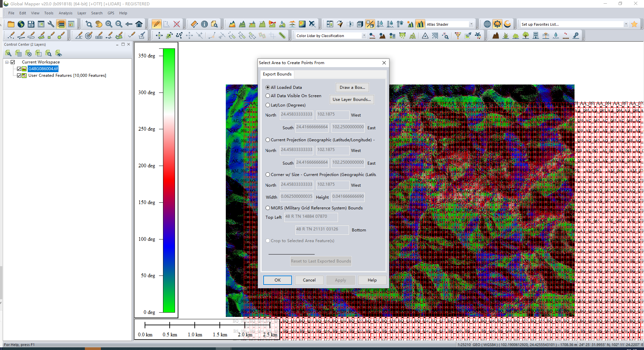Click the slope color legend bar
The image size is (644, 350).
(169, 180)
